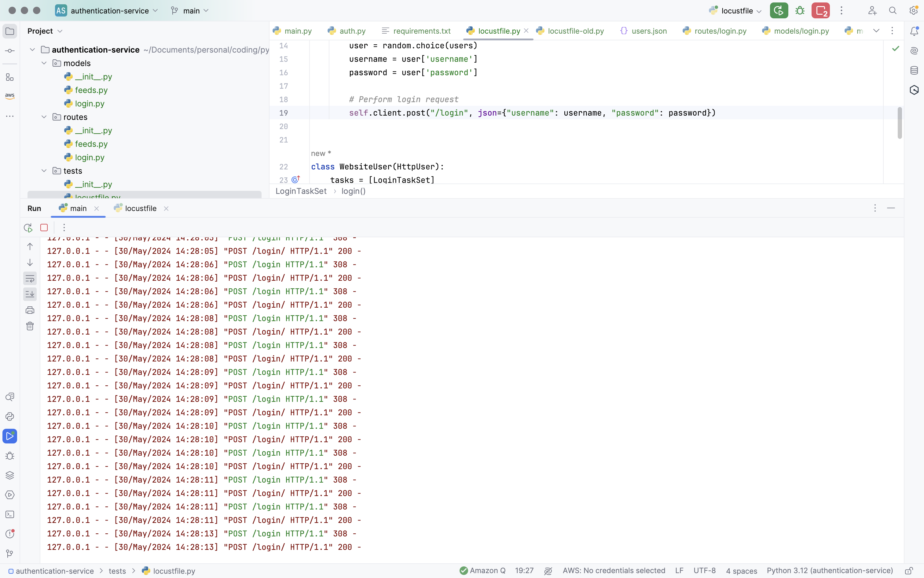This screenshot has height=578, width=924.
Task: Switch to locustfile-old.py editor tab
Action: coord(571,31)
